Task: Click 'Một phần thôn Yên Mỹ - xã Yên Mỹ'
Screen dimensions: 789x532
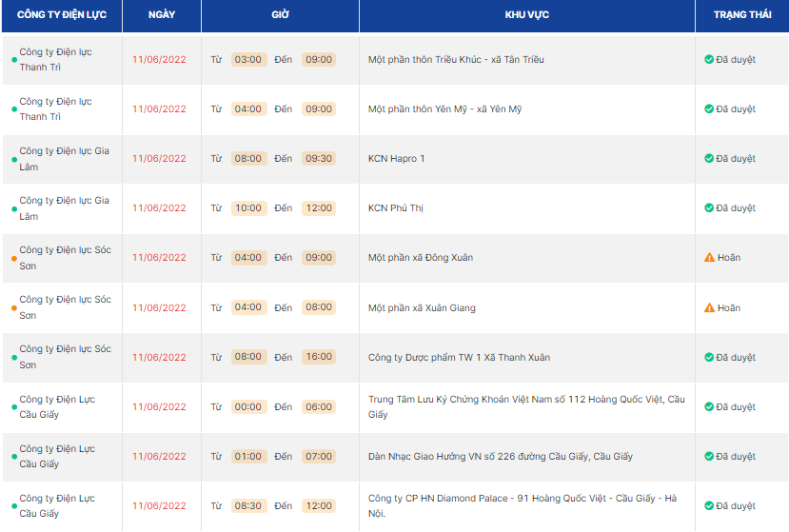Action: pyautogui.click(x=444, y=108)
